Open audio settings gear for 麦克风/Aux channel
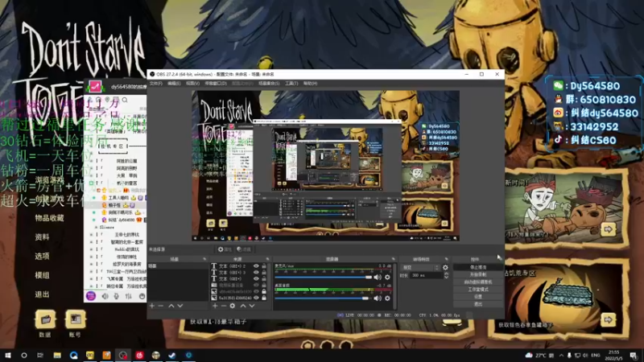 click(x=387, y=278)
